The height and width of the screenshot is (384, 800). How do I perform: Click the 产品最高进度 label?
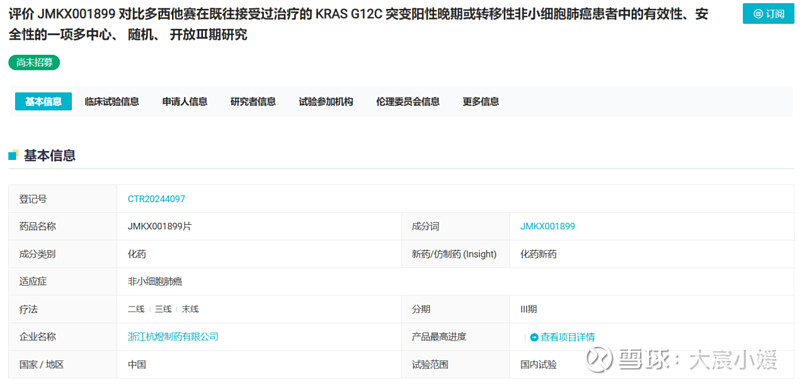(439, 337)
